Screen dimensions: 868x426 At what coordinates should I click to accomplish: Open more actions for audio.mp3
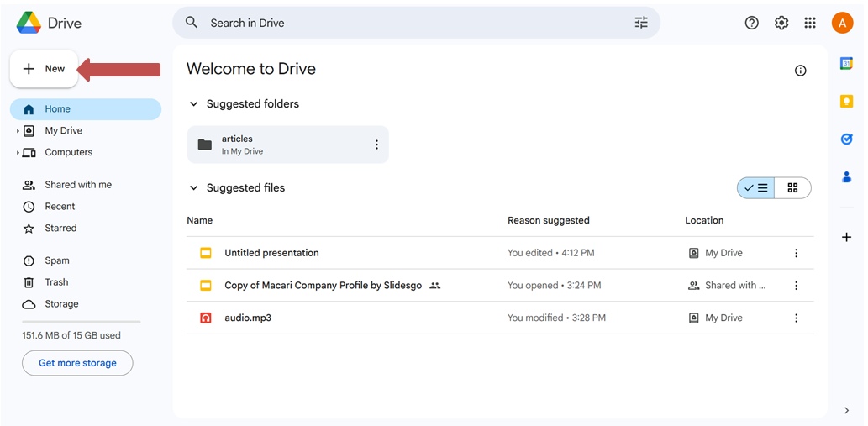click(x=796, y=318)
